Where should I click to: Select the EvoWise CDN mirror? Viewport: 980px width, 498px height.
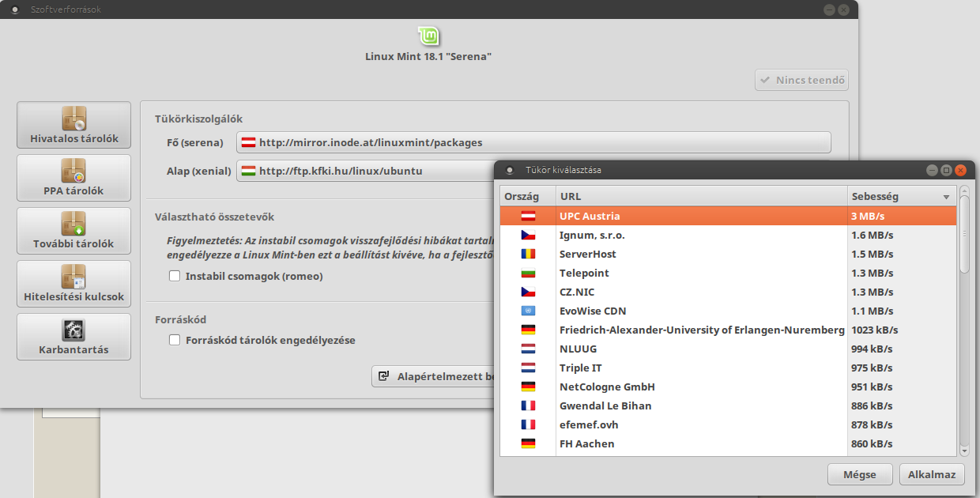click(728, 311)
